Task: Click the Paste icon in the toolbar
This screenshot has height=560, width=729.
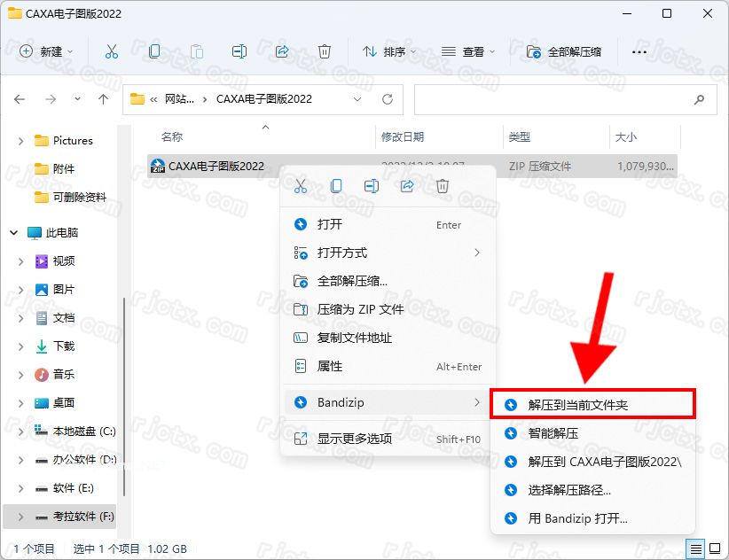Action: click(197, 52)
